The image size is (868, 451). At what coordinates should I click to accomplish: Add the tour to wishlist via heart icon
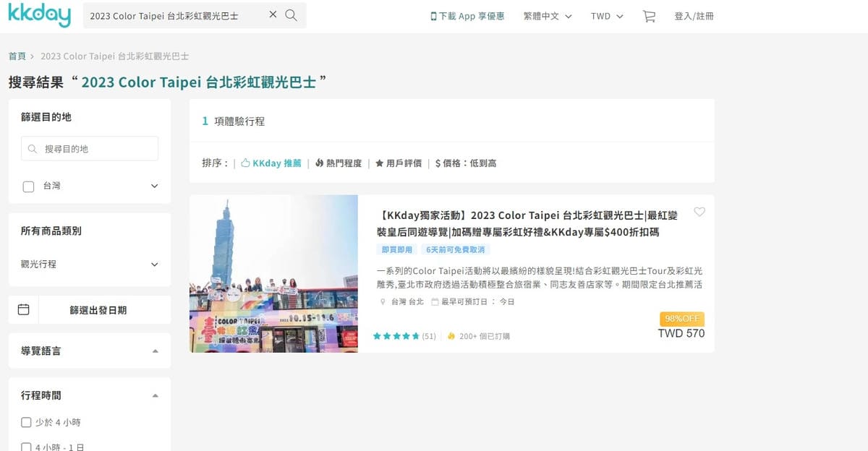[x=699, y=212]
